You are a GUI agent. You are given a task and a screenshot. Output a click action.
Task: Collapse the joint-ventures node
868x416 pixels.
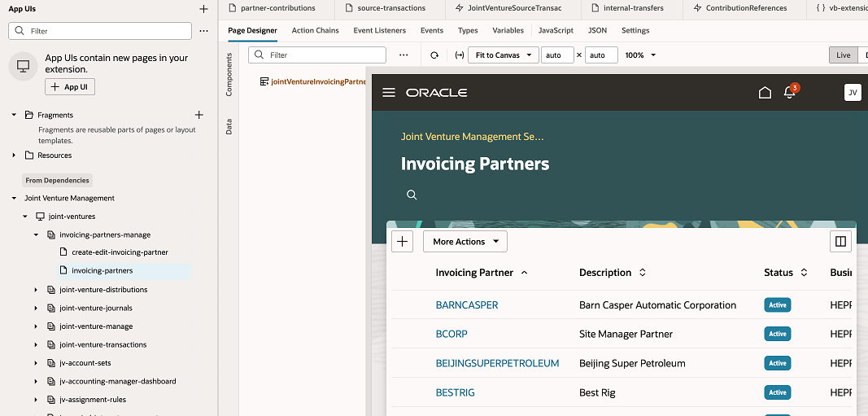coord(25,216)
